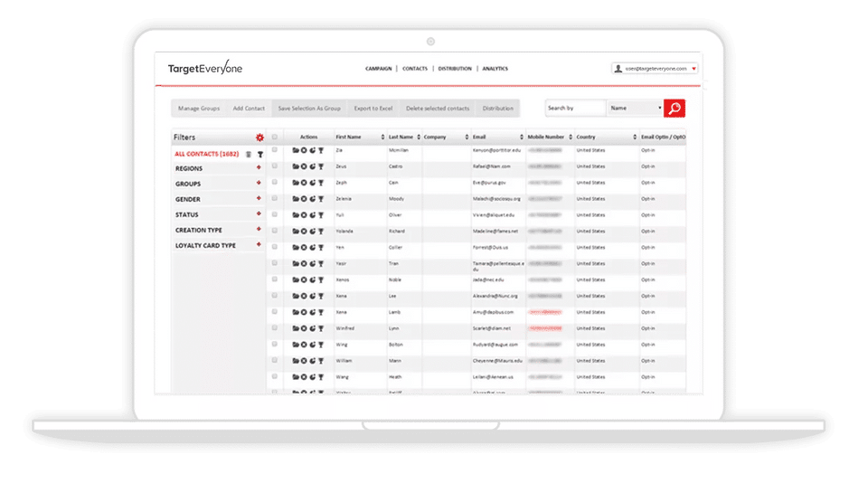868x483 pixels.
Task: Click the funnel icon in Zia Mcmillan's row
Action: (x=321, y=151)
